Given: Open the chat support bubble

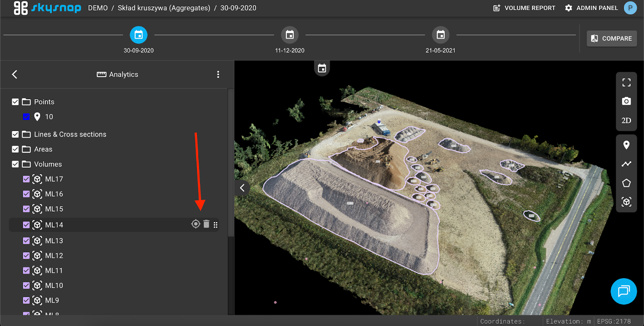Looking at the screenshot, I should 623,291.
